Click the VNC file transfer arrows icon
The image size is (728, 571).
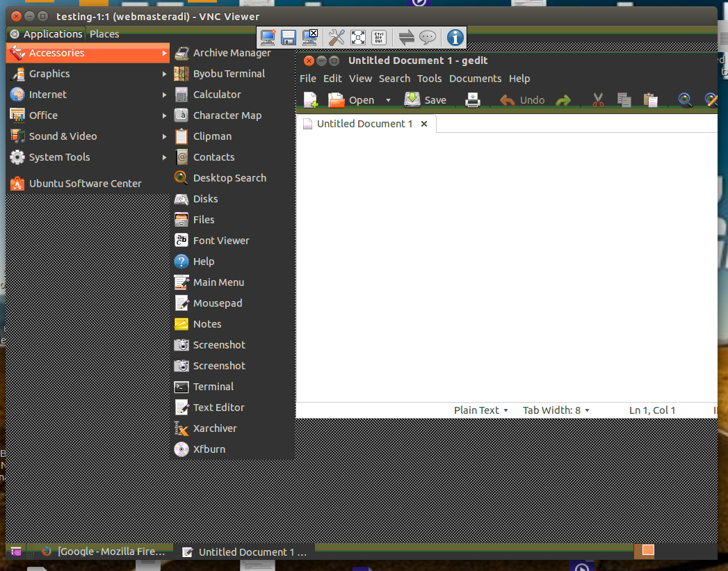(x=407, y=37)
